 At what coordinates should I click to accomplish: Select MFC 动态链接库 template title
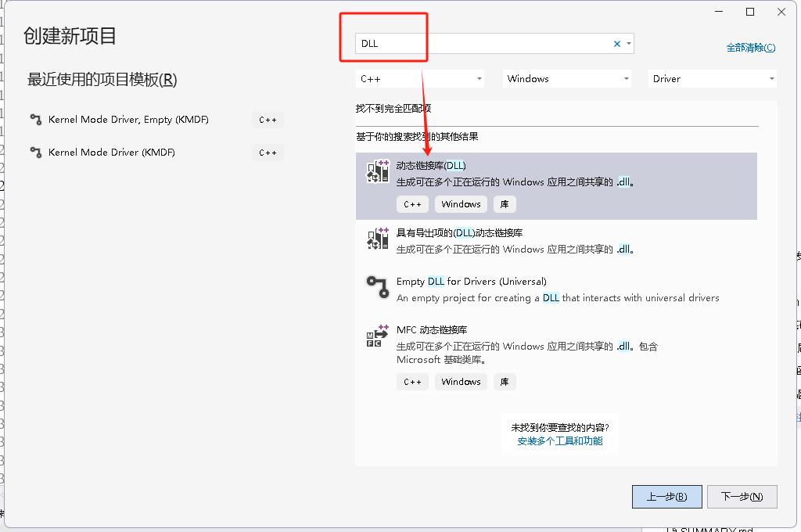point(432,330)
